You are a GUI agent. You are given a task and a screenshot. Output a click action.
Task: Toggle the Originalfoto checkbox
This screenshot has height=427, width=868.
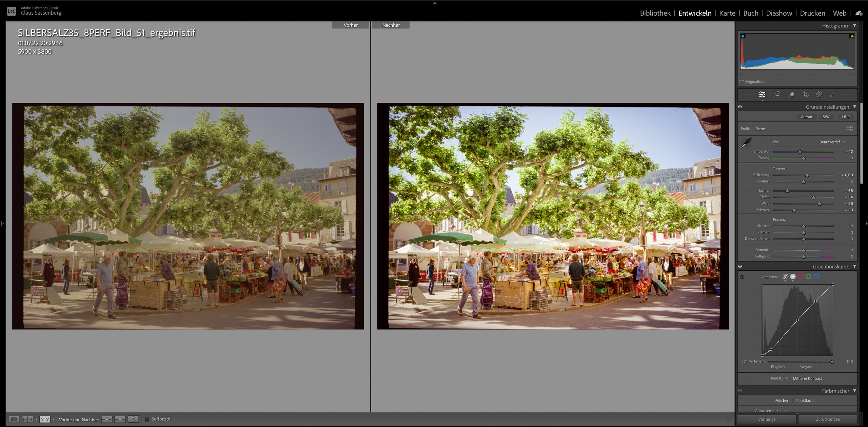click(742, 82)
